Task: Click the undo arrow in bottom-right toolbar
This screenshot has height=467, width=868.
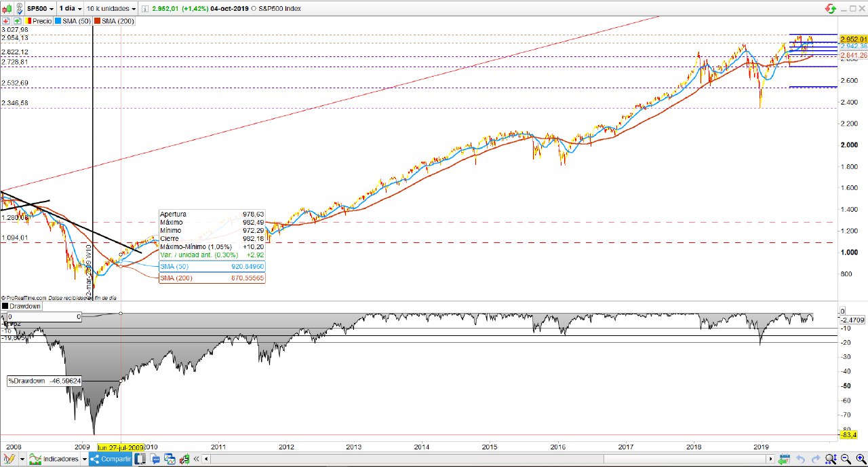Action: [x=800, y=459]
